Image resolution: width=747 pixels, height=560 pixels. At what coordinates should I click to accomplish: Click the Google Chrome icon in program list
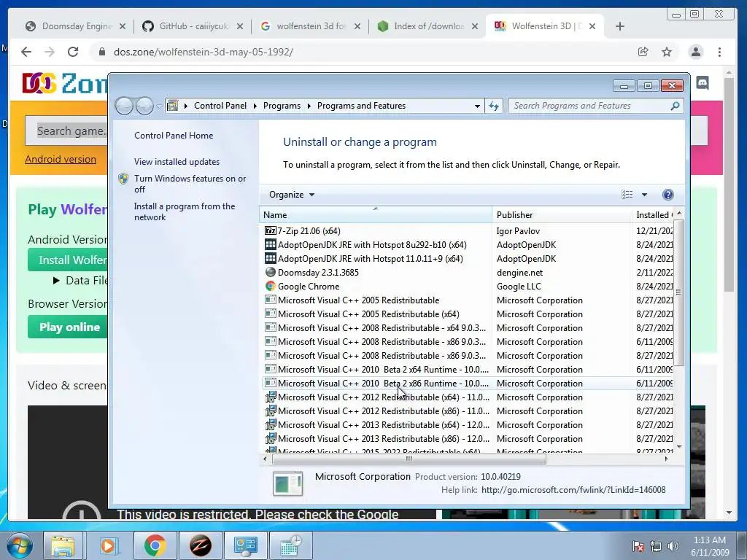pyautogui.click(x=270, y=286)
